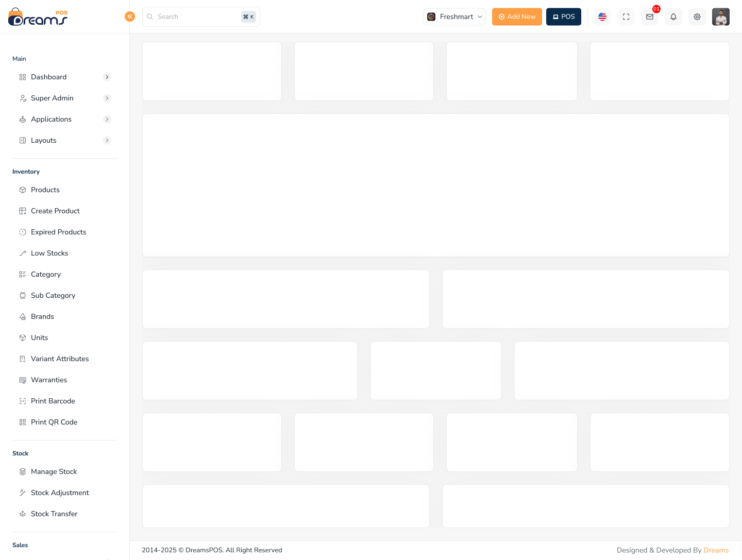Open the settings gear icon

pos(697,17)
